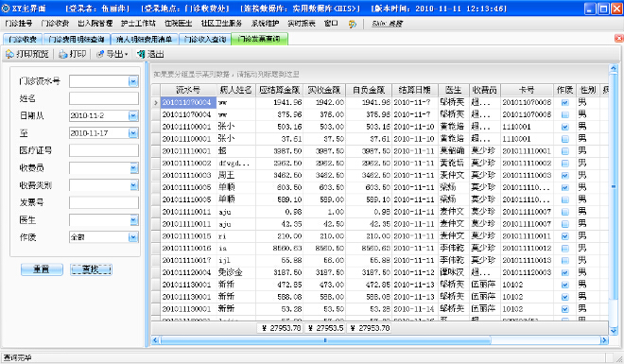Click the 查找 search button
The height and width of the screenshot is (364, 624).
click(91, 269)
